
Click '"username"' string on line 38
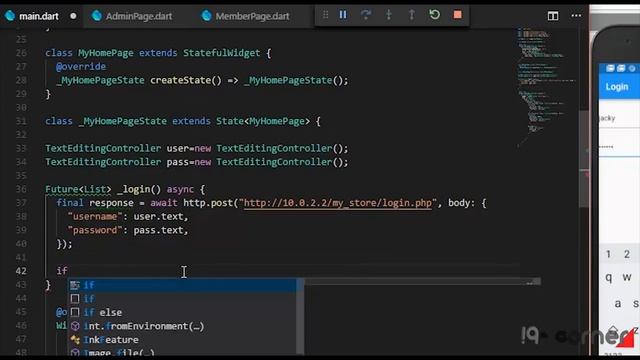(x=95, y=216)
